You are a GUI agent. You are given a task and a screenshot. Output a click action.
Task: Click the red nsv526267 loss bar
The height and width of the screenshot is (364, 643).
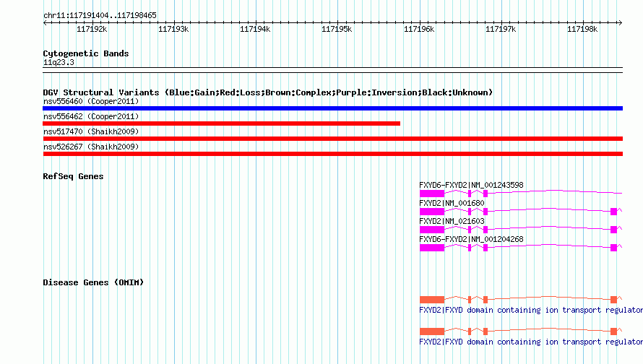pyautogui.click(x=332, y=154)
